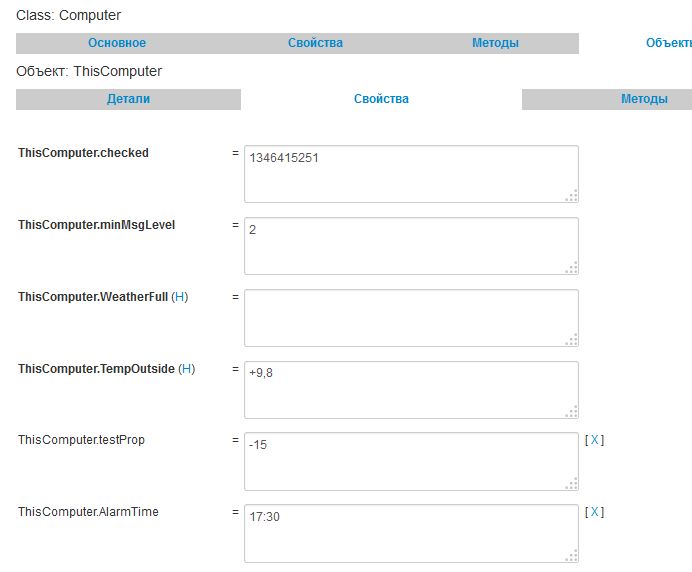Open the class Методы tab

click(x=495, y=43)
